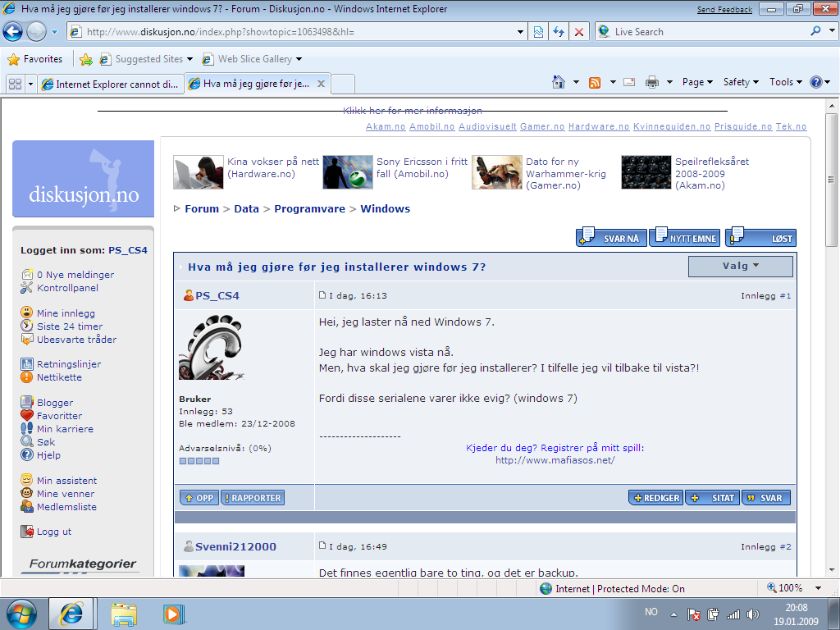Click the browser Forward arrow button
The height and width of the screenshot is (630, 840).
pos(36,32)
